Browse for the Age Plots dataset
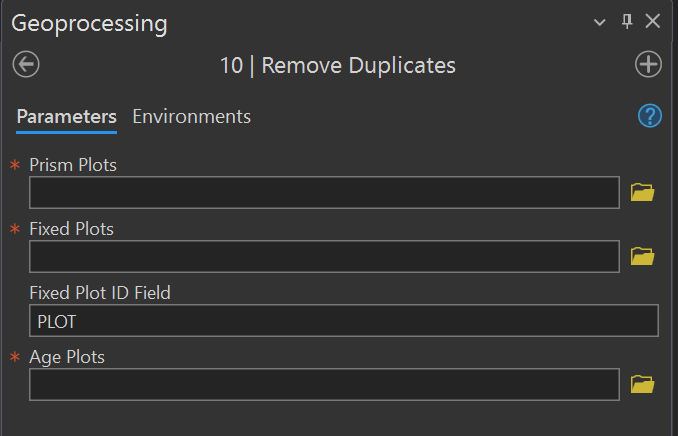The height and width of the screenshot is (436, 678). click(642, 383)
